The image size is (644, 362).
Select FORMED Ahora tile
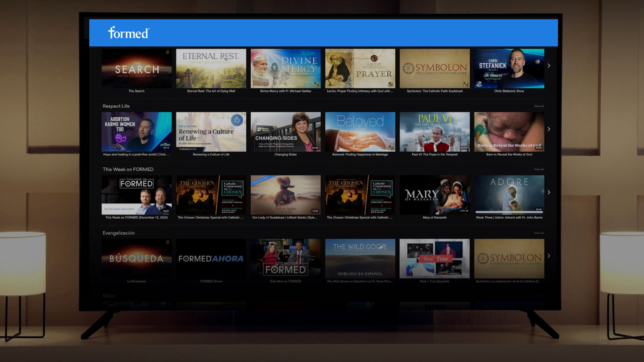point(211,258)
